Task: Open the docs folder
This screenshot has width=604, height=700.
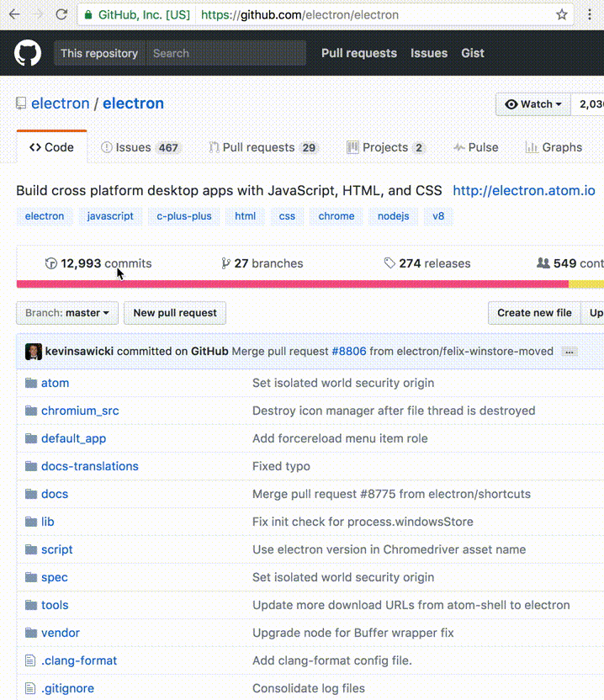Action: [x=55, y=494]
